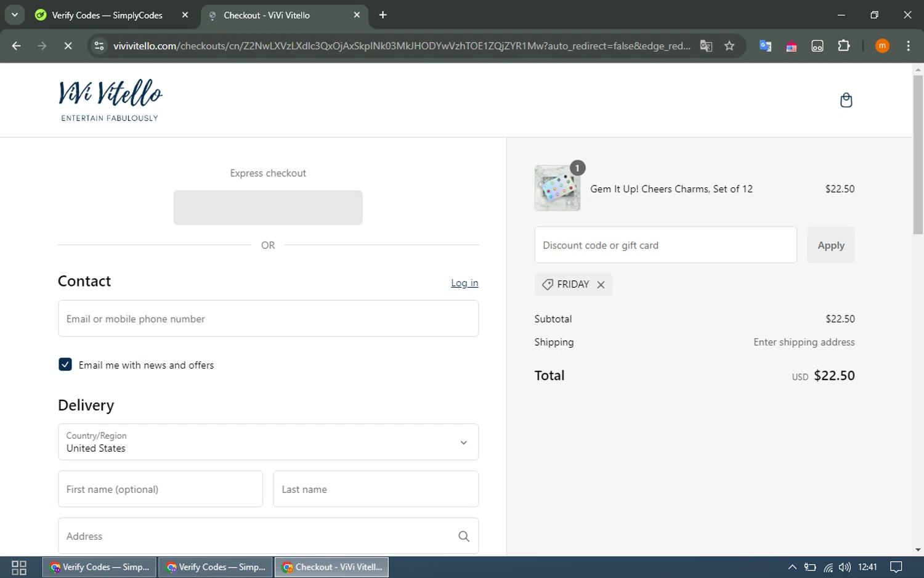The width and height of the screenshot is (924, 578).
Task: Switch to second Verify Codes taskbar window
Action: [x=216, y=568]
